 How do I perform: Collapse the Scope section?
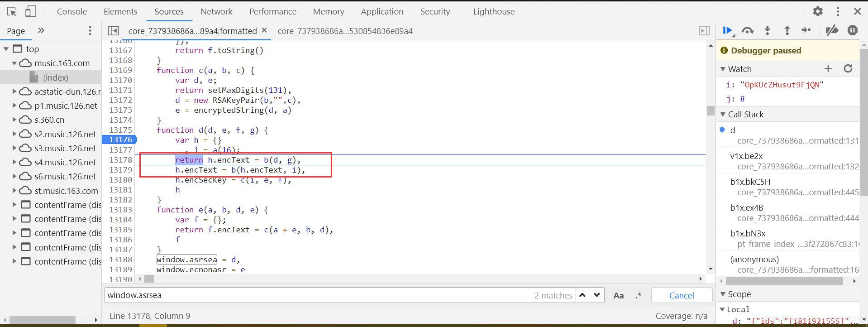pos(723,294)
